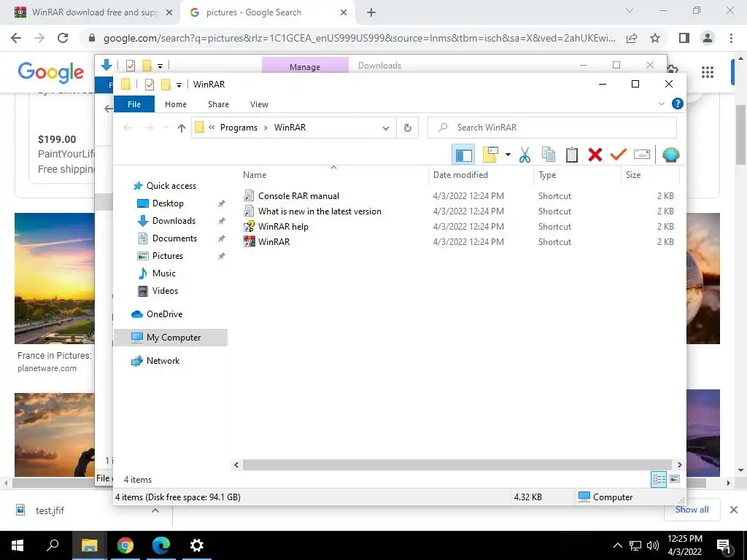Open the File tab in WinRAR window

(x=134, y=104)
